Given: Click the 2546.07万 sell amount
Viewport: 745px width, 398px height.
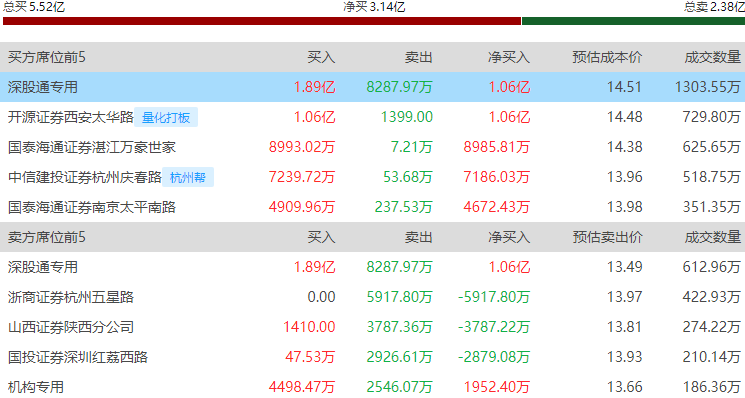Looking at the screenshot, I should click(400, 387).
